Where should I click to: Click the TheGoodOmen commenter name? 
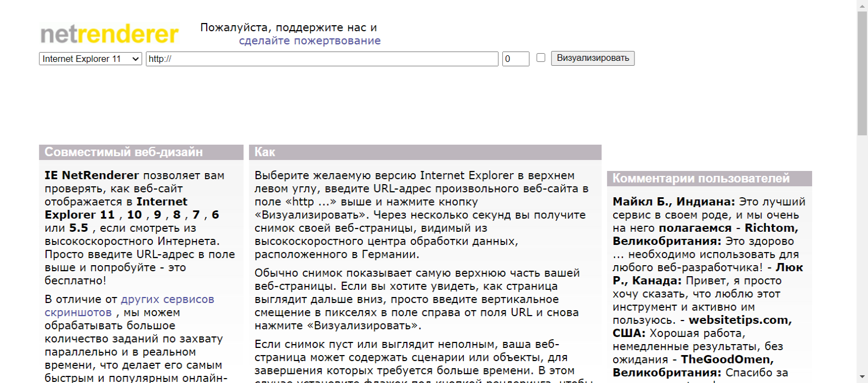(727, 359)
